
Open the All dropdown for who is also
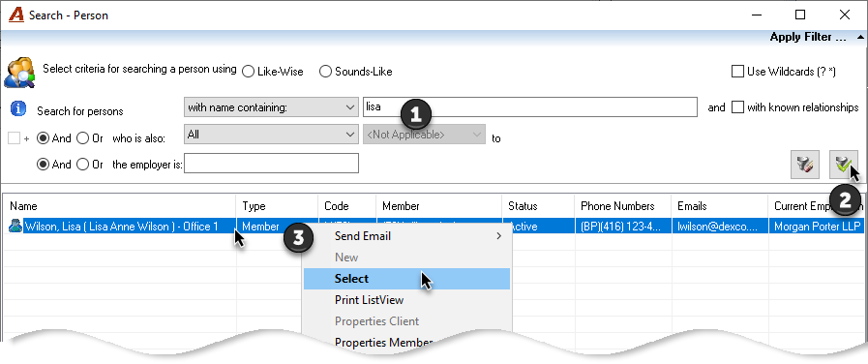pos(271,134)
